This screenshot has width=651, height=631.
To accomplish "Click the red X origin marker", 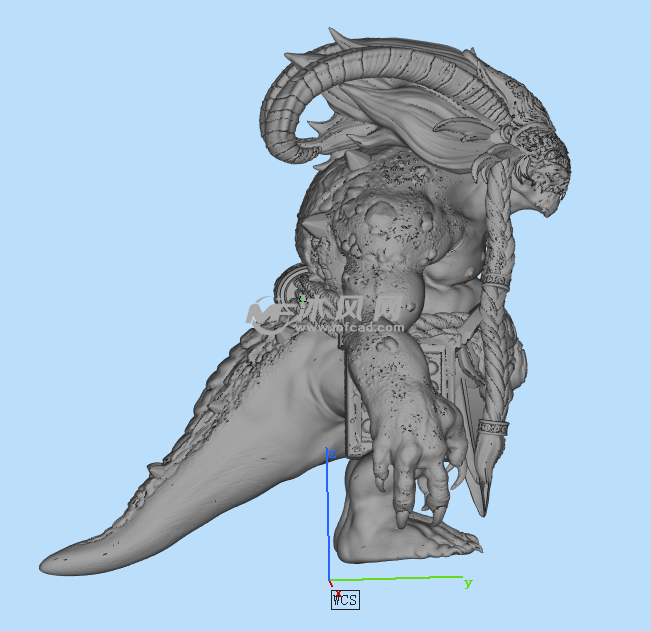I will (331, 582).
